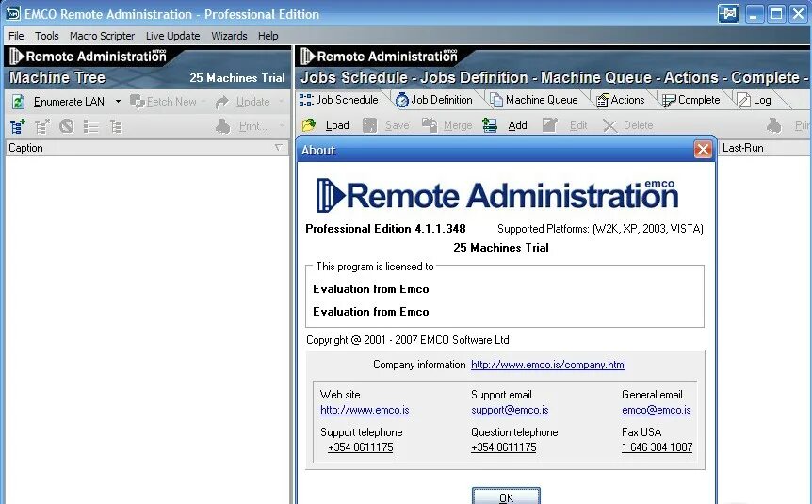Switch to the Job Schedule tab
This screenshot has width=812, height=504.
(x=339, y=100)
